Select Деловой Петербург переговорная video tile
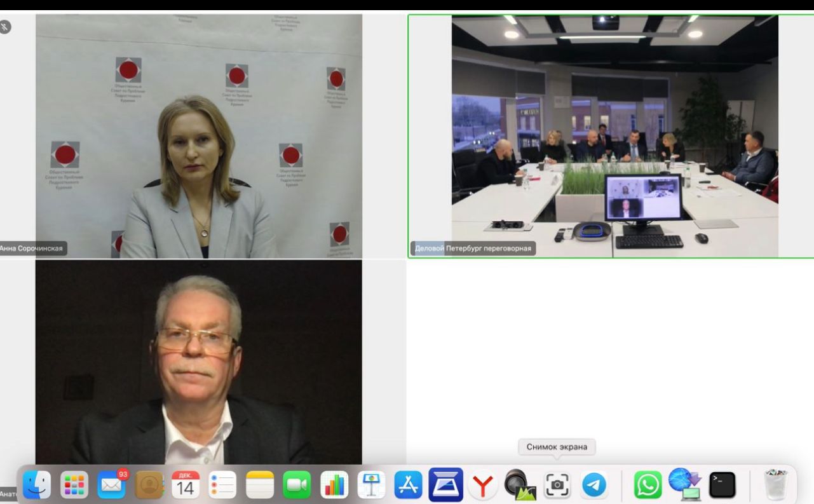 tap(611, 136)
